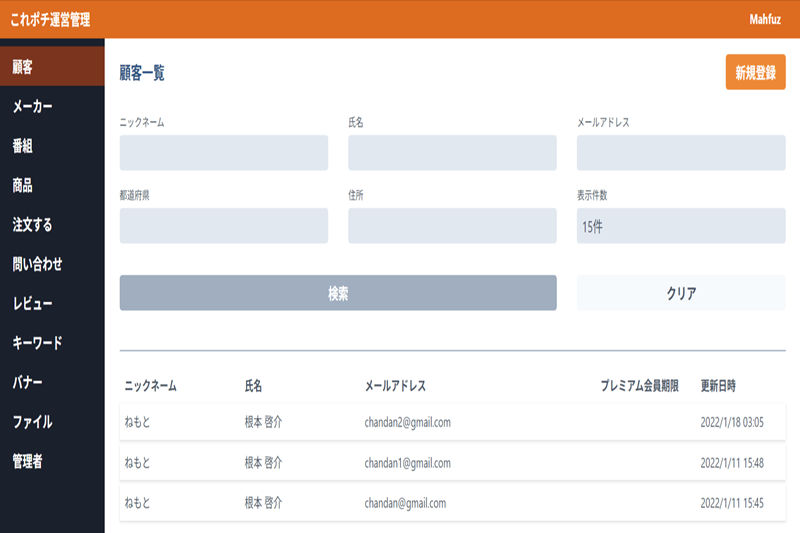Open the Mahfuz user menu
This screenshot has width=800, height=533.
coord(767,19)
